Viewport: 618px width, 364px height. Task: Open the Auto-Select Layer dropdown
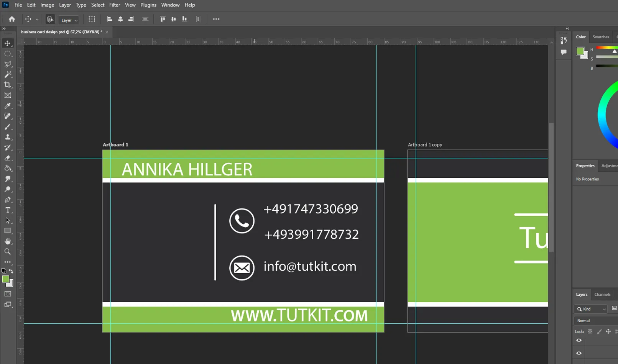[x=69, y=20]
